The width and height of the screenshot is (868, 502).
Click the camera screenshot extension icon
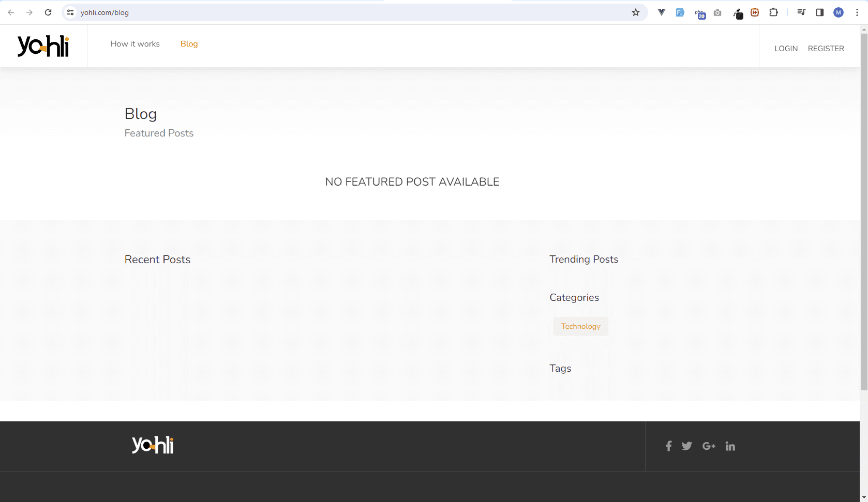coord(717,13)
